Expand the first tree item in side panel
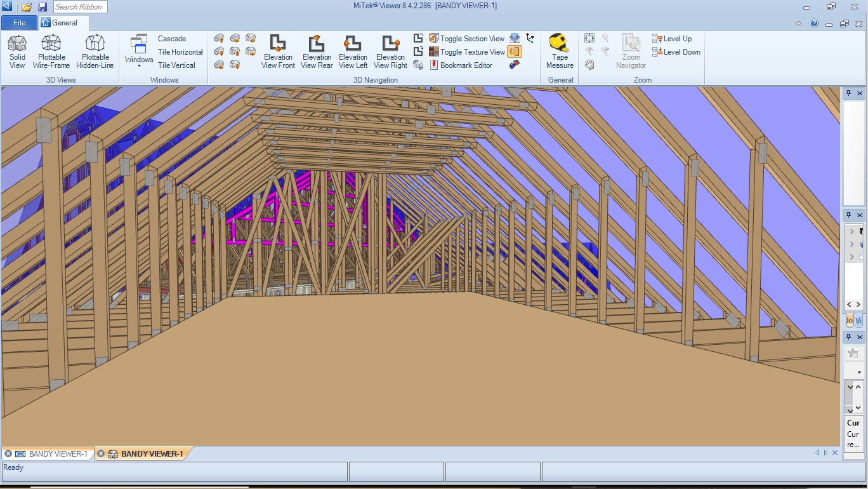Viewport: 868px width, 489px height. (x=852, y=231)
